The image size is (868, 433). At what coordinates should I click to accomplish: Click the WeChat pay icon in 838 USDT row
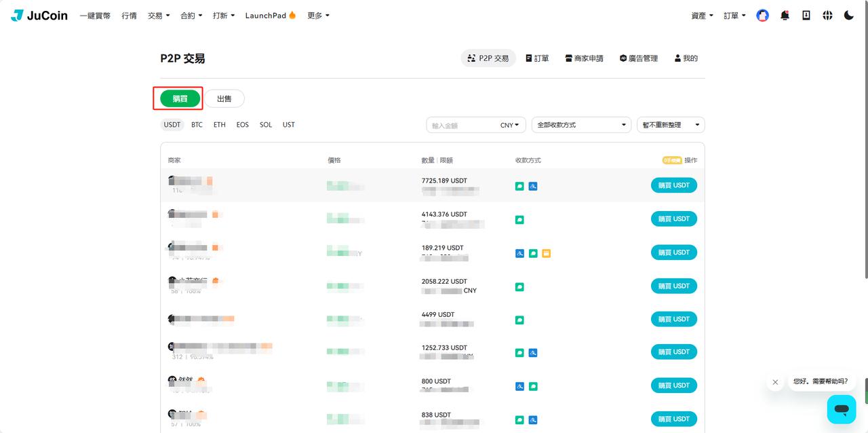coord(519,419)
